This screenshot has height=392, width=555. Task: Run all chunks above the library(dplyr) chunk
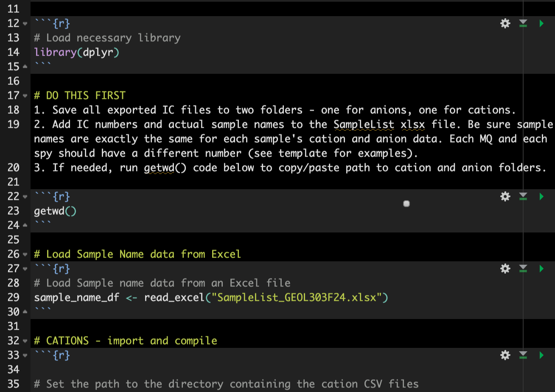coord(523,23)
